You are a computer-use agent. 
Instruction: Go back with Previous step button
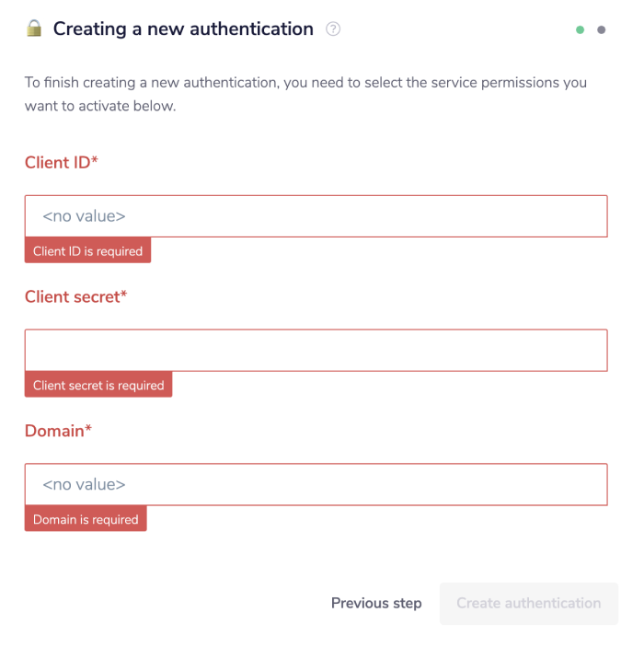tap(376, 604)
